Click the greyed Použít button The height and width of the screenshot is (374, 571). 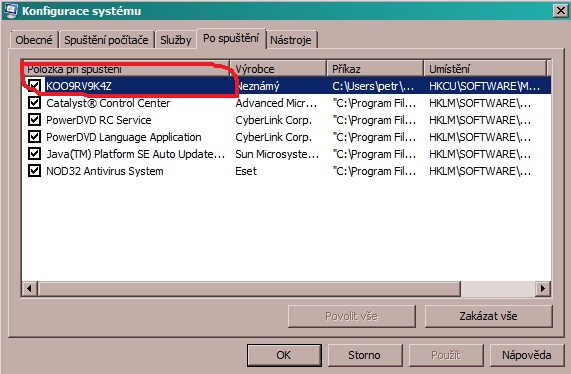[446, 355]
